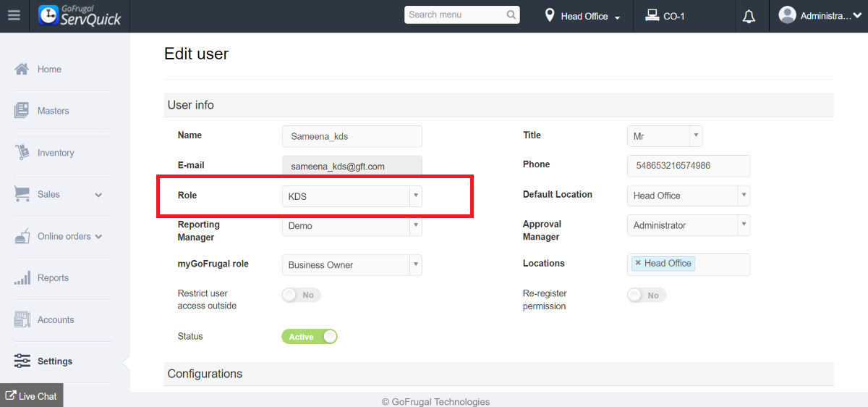This screenshot has width=868, height=407.
Task: Click the Home sidebar icon
Action: point(22,70)
